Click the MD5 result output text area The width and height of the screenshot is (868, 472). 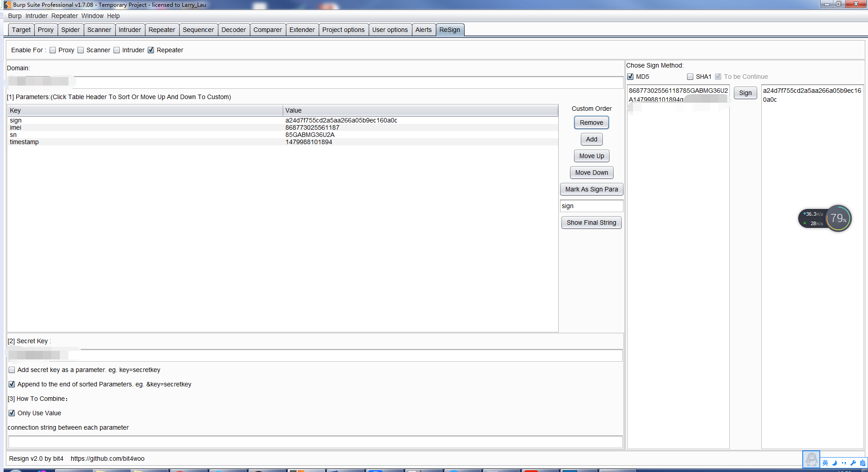[x=812, y=267]
